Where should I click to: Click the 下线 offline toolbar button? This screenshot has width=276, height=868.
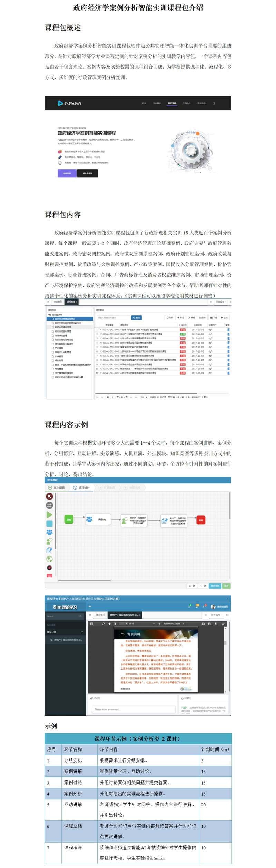214,317
